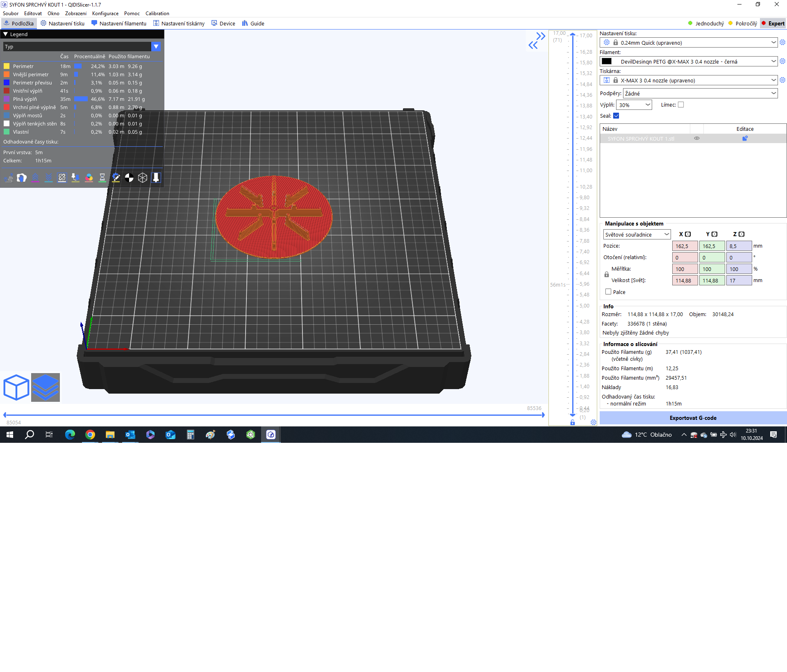Collapse the Legend panel triangle
This screenshot has height=672, width=787.
[6, 34]
